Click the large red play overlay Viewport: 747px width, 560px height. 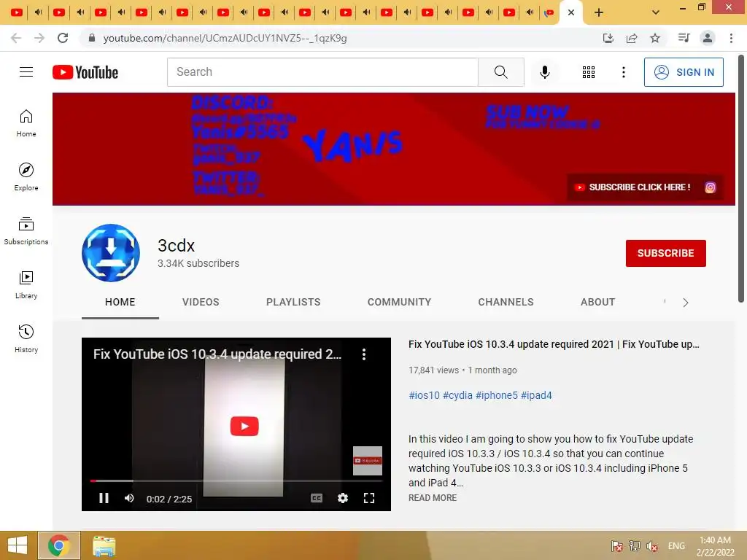(x=244, y=426)
